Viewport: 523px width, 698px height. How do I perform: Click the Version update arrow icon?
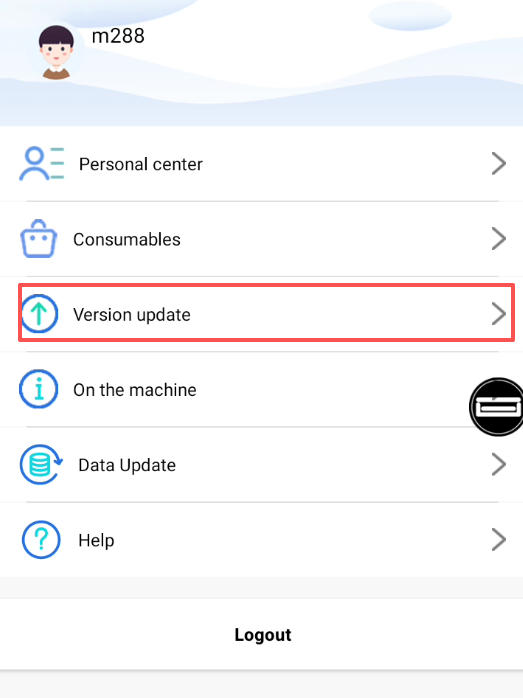click(x=39, y=314)
